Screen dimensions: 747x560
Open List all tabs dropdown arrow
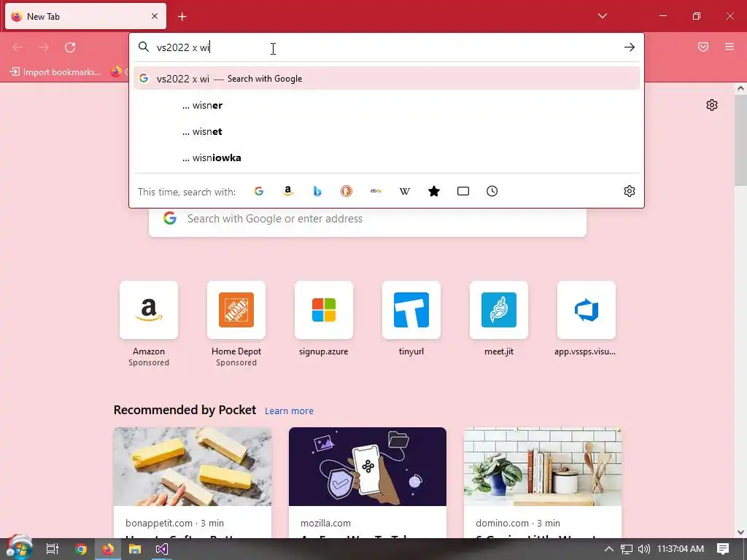tap(602, 16)
